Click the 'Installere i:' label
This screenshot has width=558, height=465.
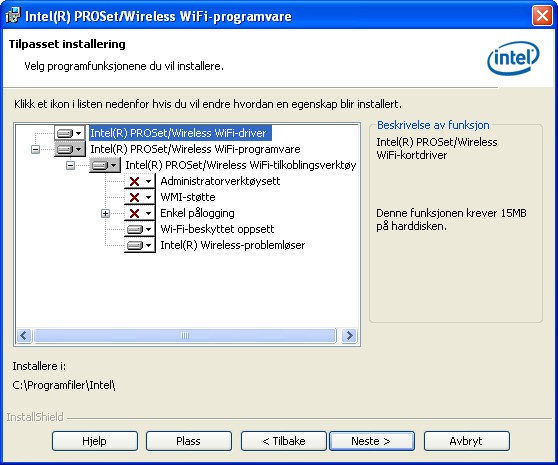click(39, 366)
